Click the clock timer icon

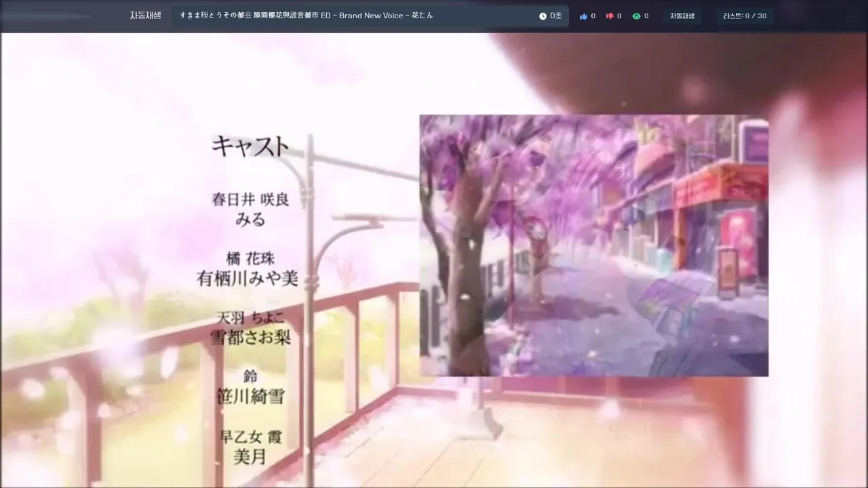click(x=542, y=16)
